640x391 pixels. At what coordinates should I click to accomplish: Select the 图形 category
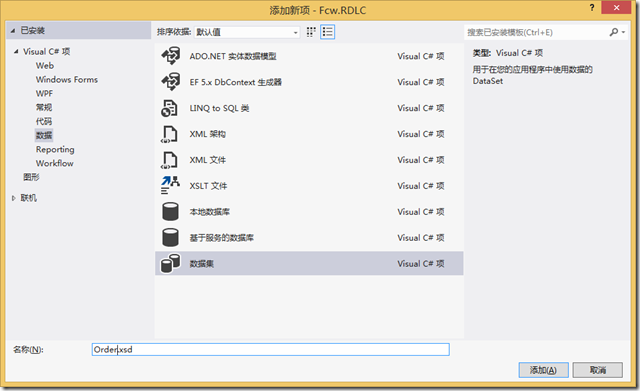[31, 177]
